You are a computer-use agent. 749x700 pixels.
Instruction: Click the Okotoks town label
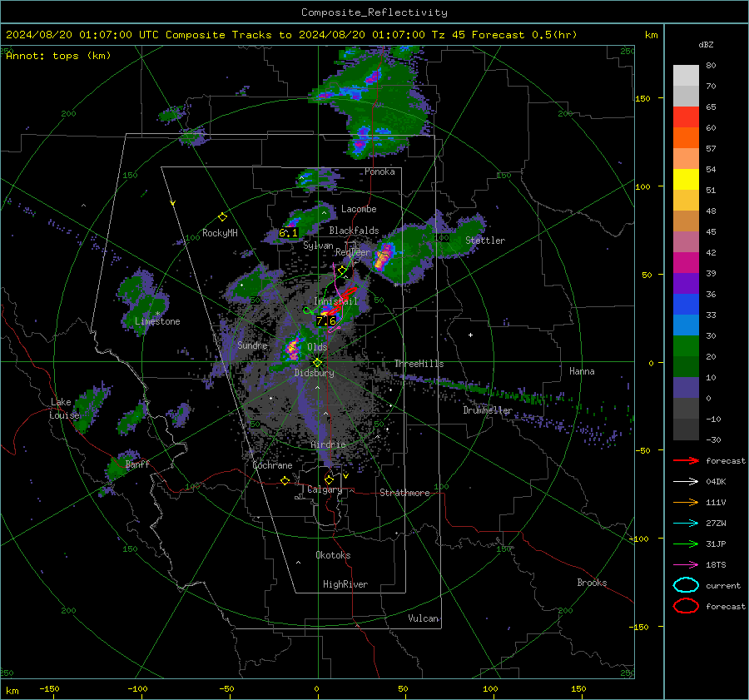click(x=333, y=555)
